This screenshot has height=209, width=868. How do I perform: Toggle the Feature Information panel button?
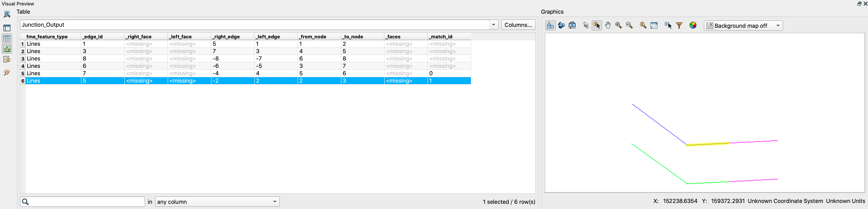(7, 60)
